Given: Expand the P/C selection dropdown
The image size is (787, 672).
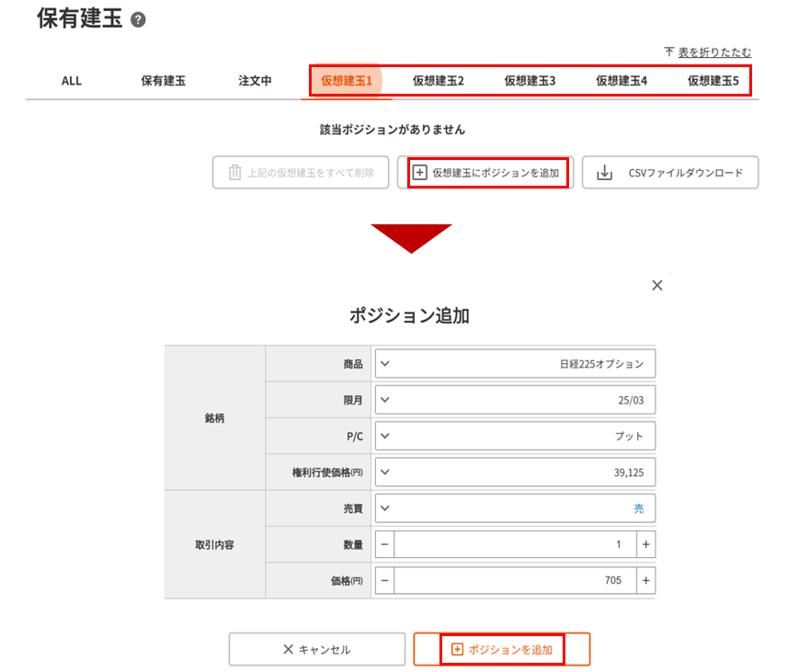Looking at the screenshot, I should pos(383,435).
